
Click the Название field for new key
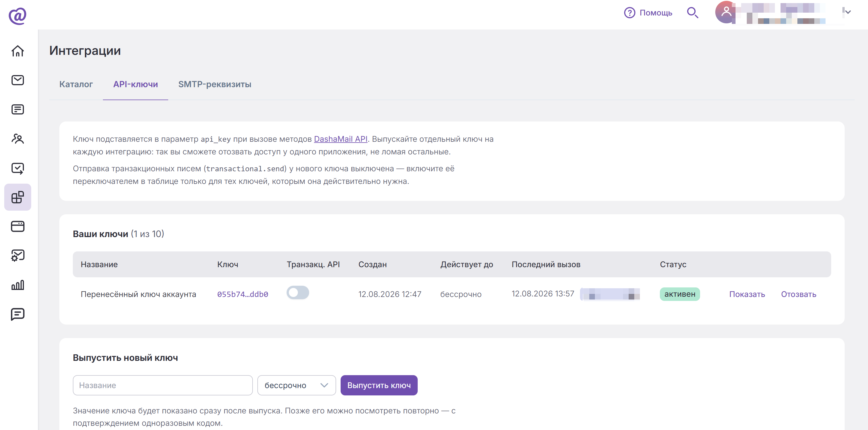pyautogui.click(x=163, y=385)
